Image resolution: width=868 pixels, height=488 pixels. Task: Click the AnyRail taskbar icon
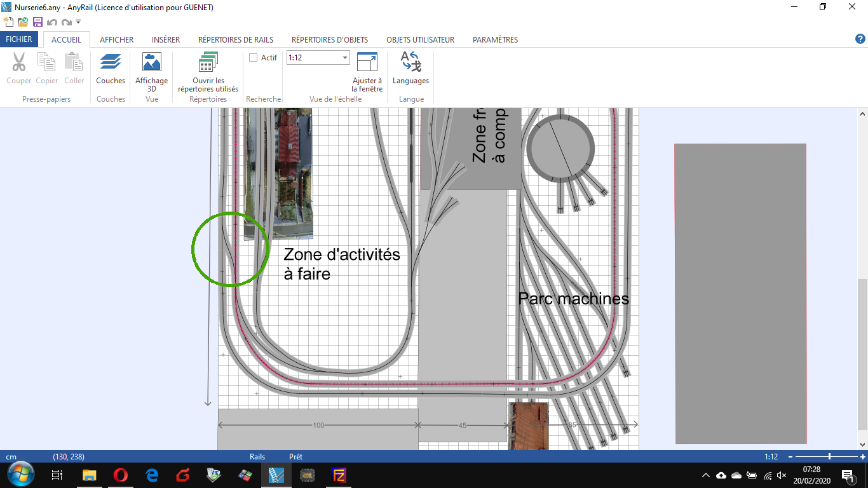(x=276, y=475)
